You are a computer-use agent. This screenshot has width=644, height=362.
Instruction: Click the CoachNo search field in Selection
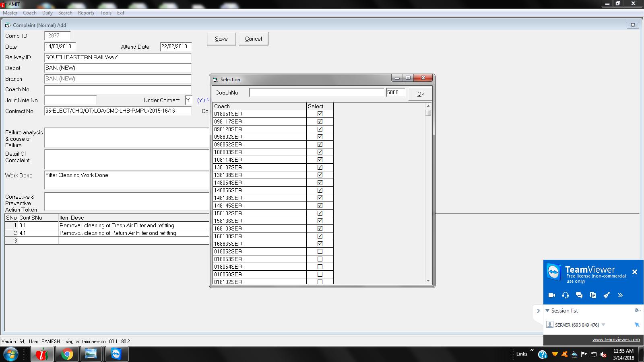[x=317, y=93]
